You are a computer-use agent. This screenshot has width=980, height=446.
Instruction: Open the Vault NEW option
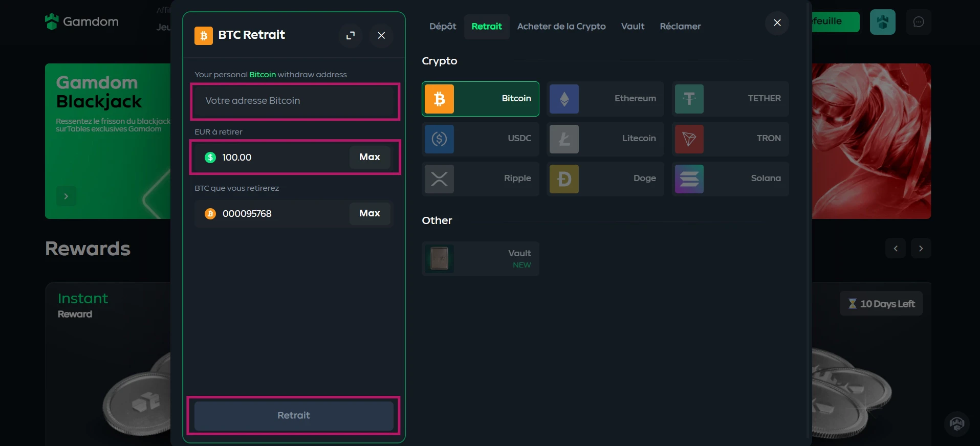pos(480,259)
